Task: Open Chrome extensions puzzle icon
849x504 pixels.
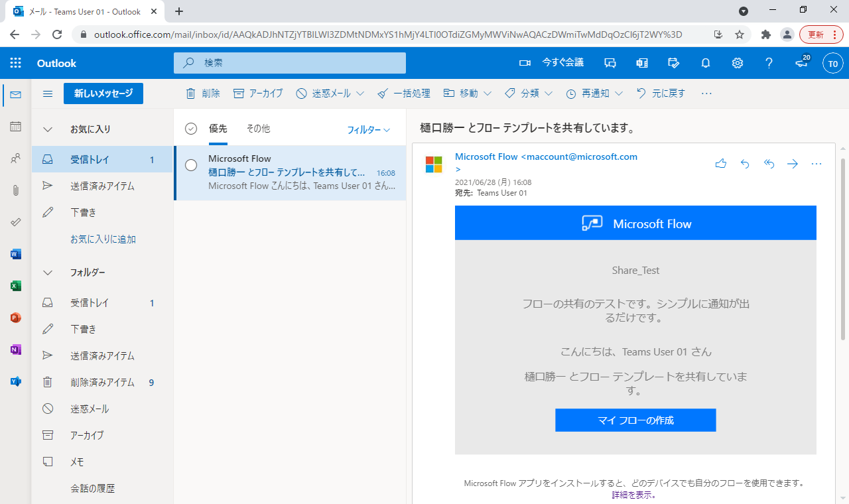Action: click(x=766, y=34)
